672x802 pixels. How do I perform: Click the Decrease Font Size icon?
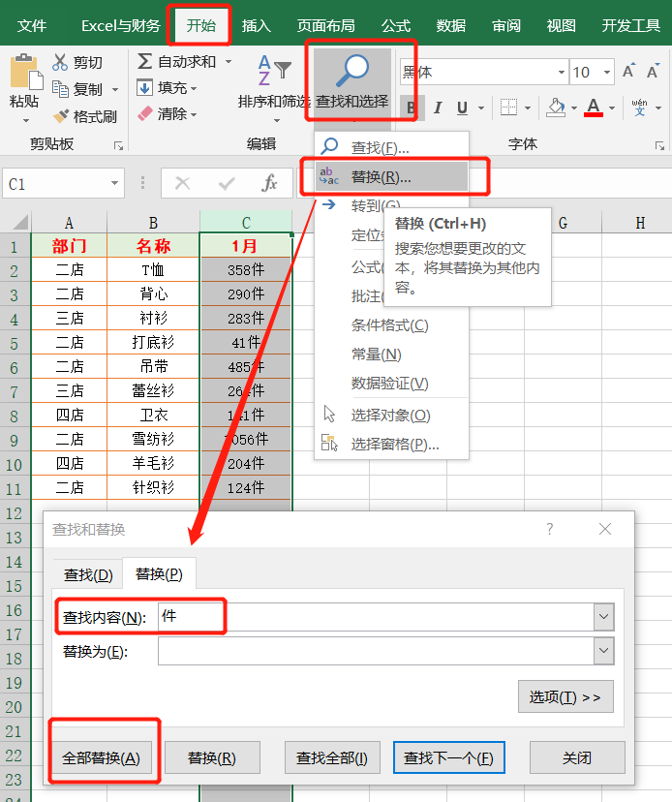653,71
